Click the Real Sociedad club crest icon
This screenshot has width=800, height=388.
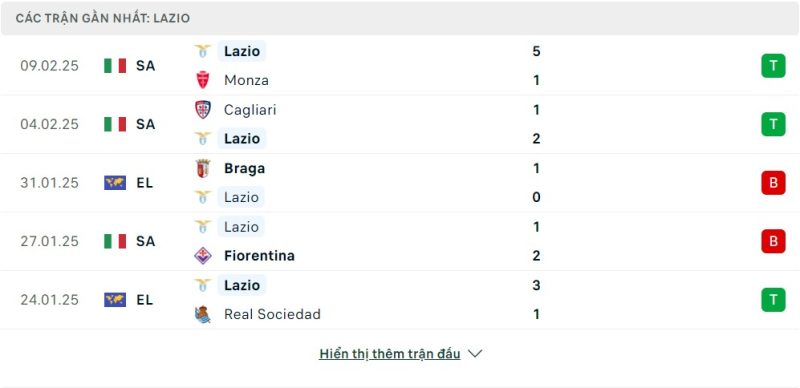point(203,314)
